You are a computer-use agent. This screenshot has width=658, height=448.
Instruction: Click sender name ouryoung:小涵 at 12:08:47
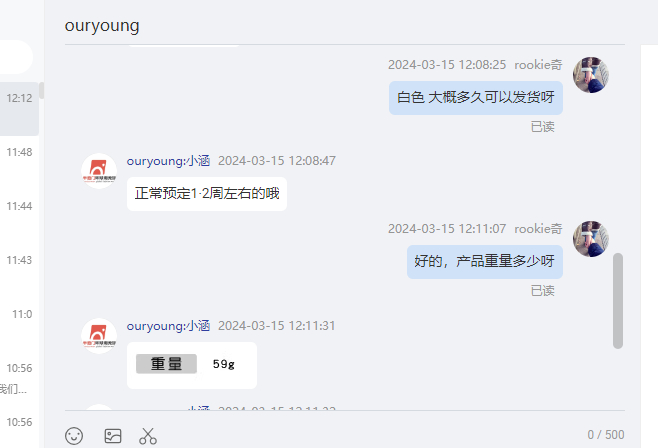168,161
